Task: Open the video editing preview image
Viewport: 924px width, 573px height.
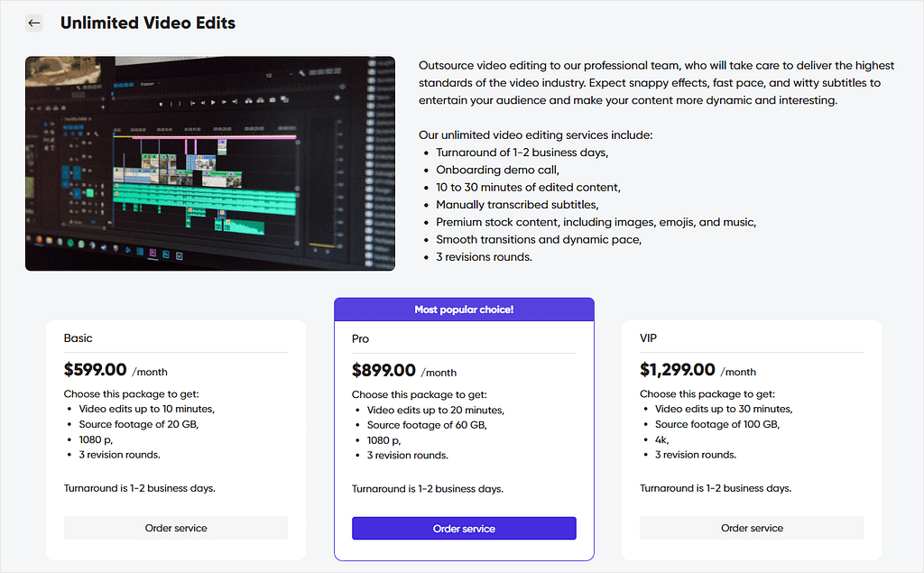Action: click(x=209, y=163)
